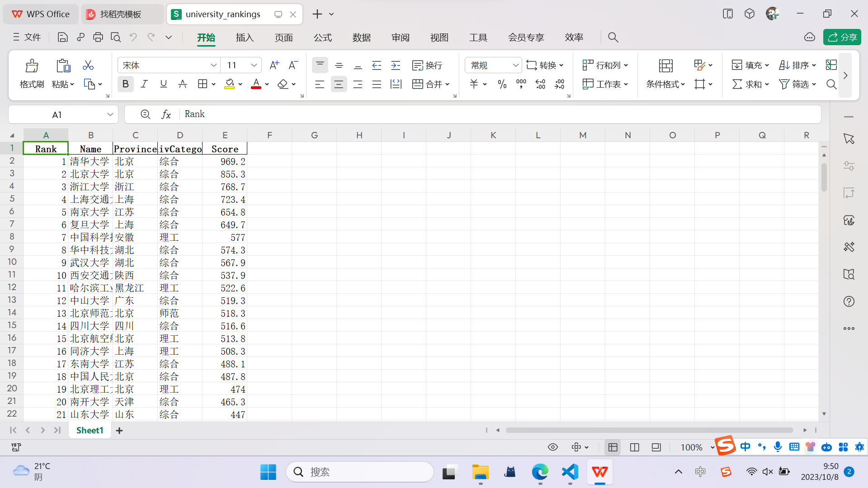Toggle Bold formatting button

[x=125, y=84]
